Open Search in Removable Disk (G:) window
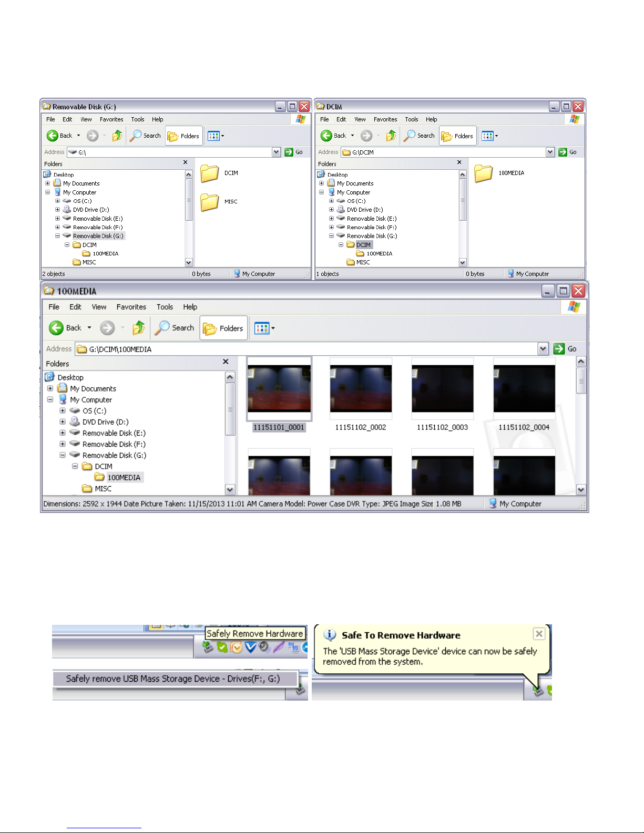644x833 pixels. (146, 136)
